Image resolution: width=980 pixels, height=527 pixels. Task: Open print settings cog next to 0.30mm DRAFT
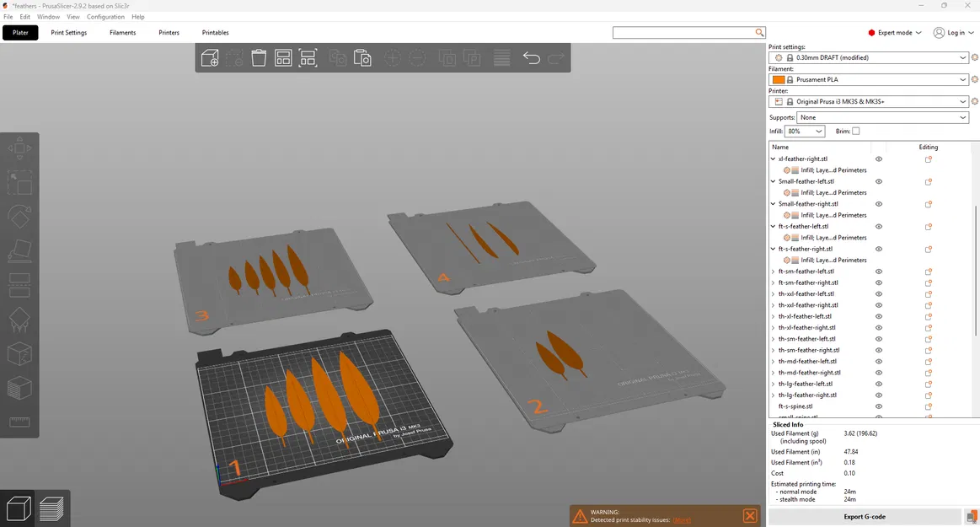click(974, 57)
